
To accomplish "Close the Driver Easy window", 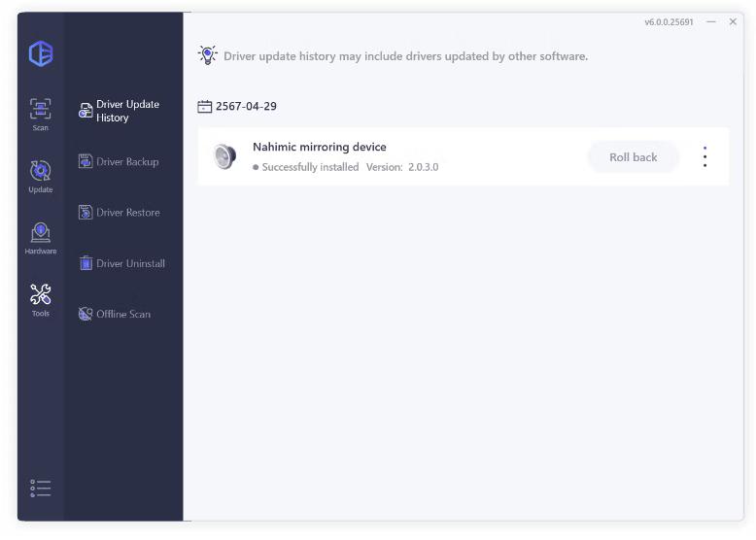I will click(733, 22).
